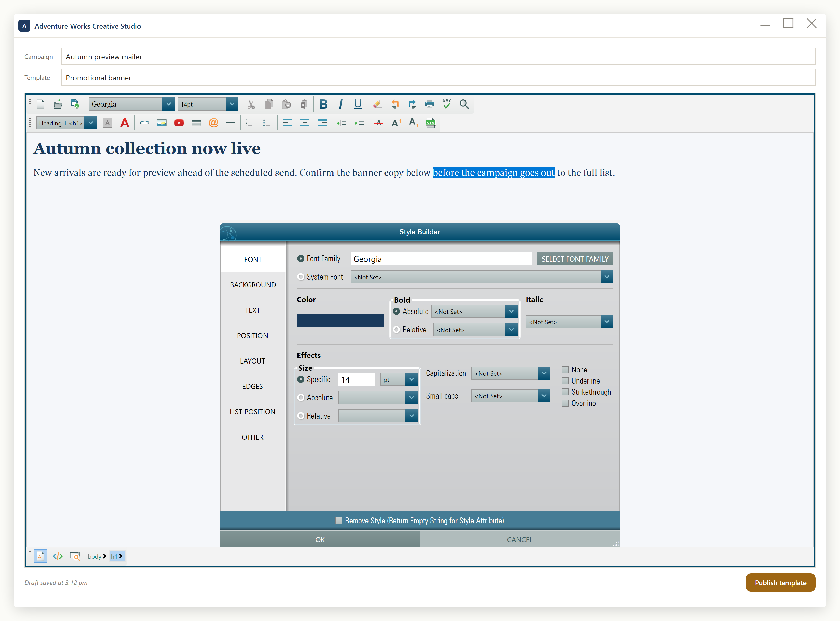Apply strikethrough from the toolbar
Viewport: 840px width, 621px height.
(379, 123)
